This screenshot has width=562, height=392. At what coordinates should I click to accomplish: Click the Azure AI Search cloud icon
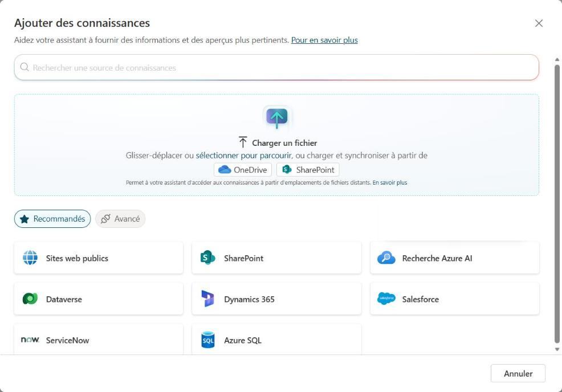pos(386,258)
